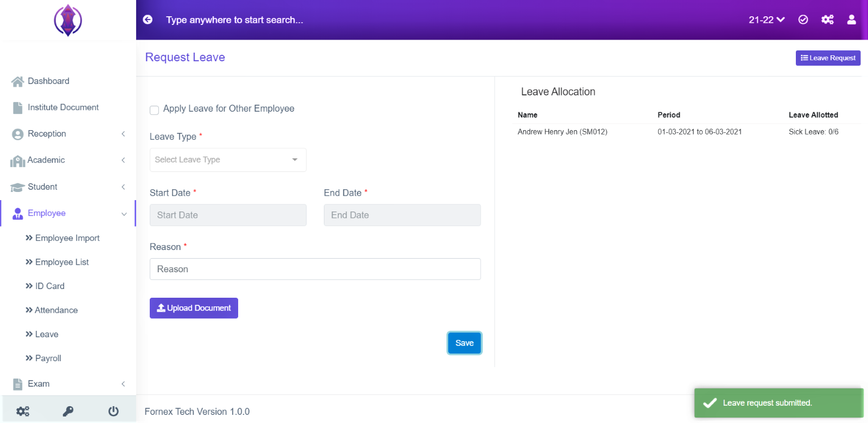This screenshot has width=868, height=423.
Task: Open the 21-22 session year dropdown
Action: coord(767,20)
